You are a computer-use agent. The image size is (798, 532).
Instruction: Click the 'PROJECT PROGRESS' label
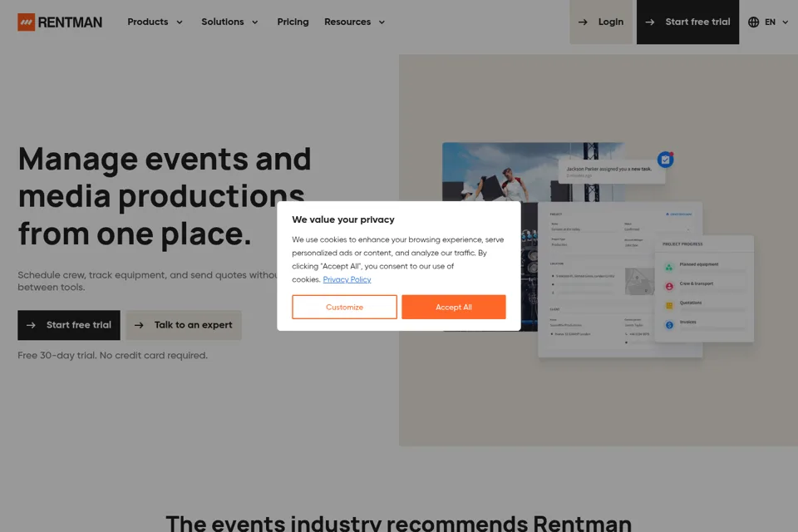pos(682,244)
